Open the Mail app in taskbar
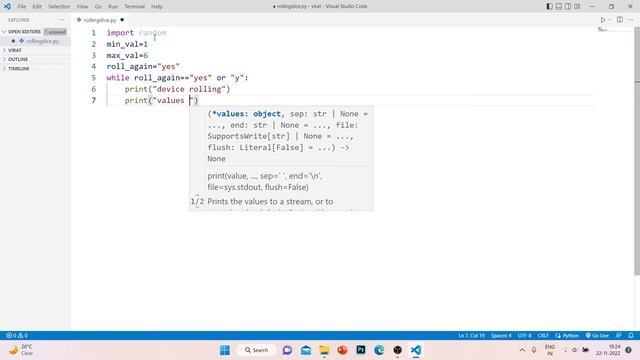The width and height of the screenshot is (640, 360). [306, 350]
